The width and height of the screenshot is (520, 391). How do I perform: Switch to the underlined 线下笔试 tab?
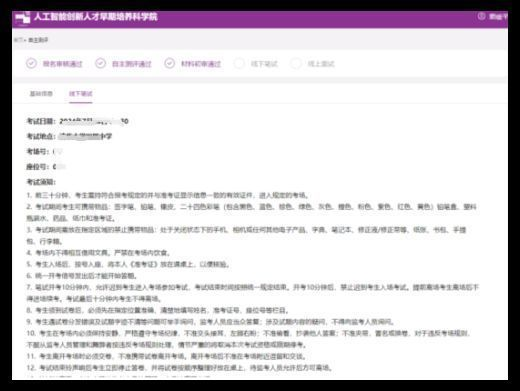coord(81,94)
